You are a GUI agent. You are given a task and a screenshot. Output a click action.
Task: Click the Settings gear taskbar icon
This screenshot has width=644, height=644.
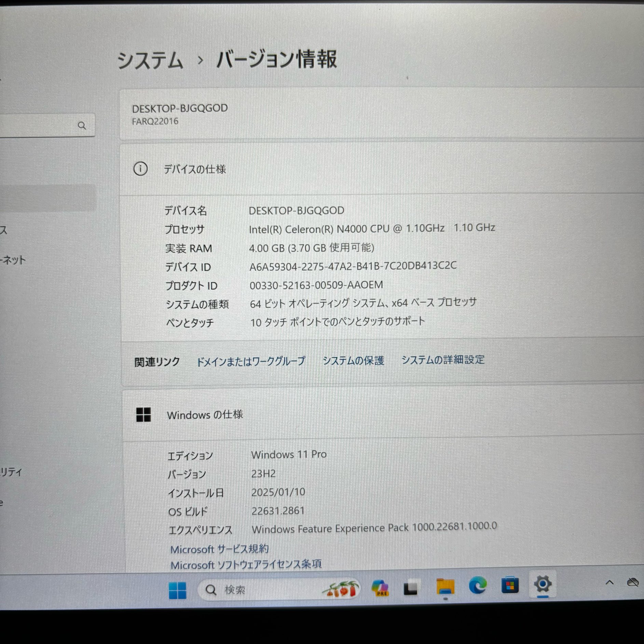[543, 584]
